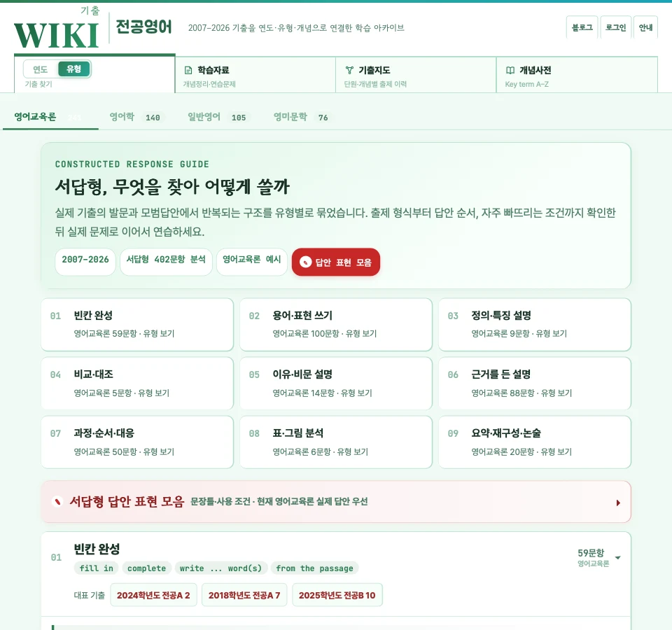Open card 03 정의·특징 설명
The height and width of the screenshot is (630, 672).
click(x=535, y=324)
